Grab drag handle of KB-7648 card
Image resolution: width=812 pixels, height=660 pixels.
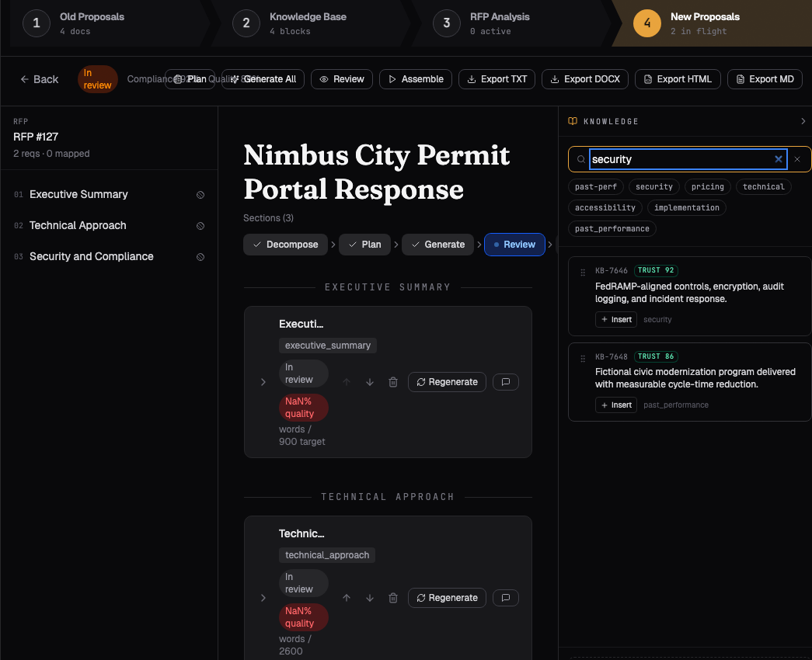[x=583, y=358]
